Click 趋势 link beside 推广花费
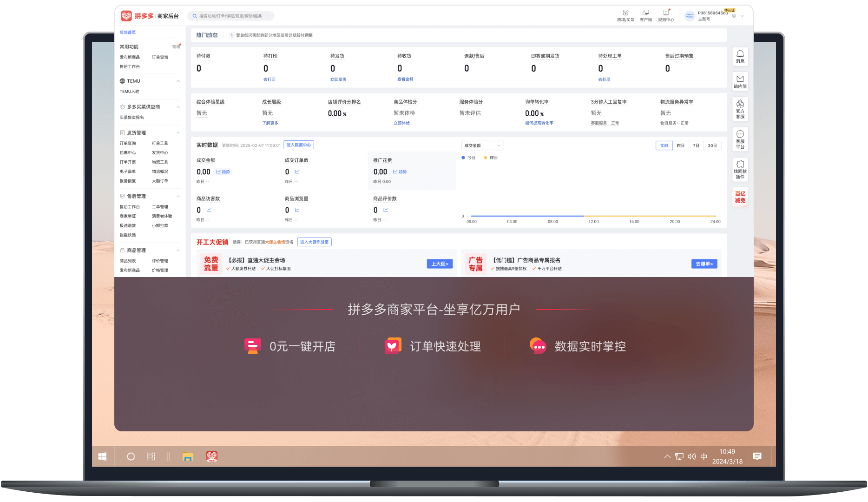Image resolution: width=868 pixels, height=502 pixels. (400, 172)
